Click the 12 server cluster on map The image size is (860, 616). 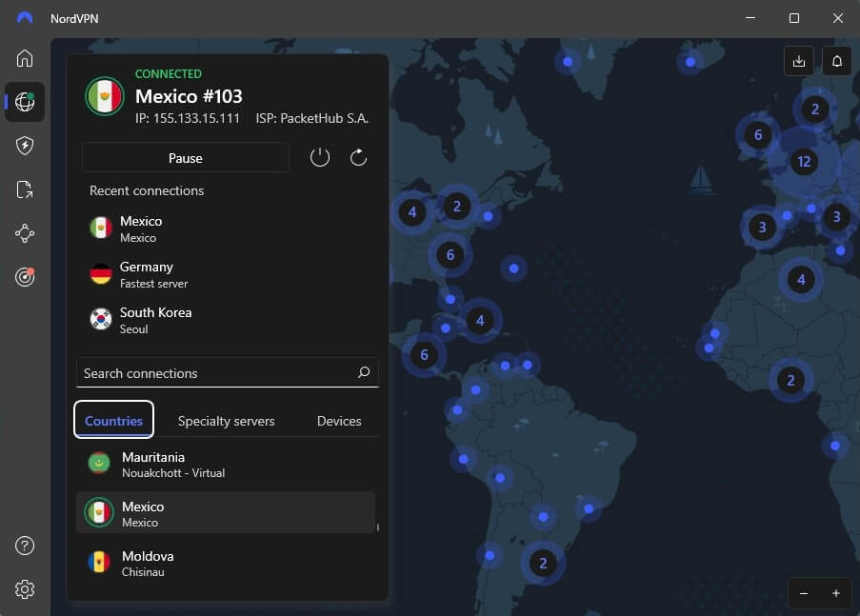(804, 161)
